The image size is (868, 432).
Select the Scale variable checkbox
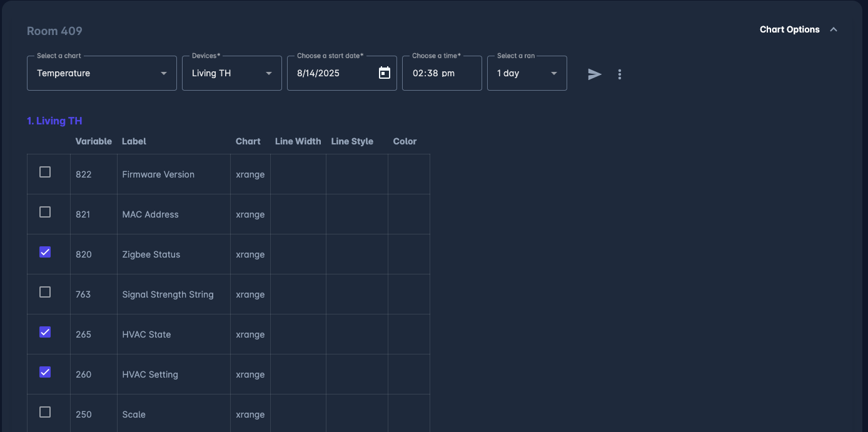click(x=45, y=412)
